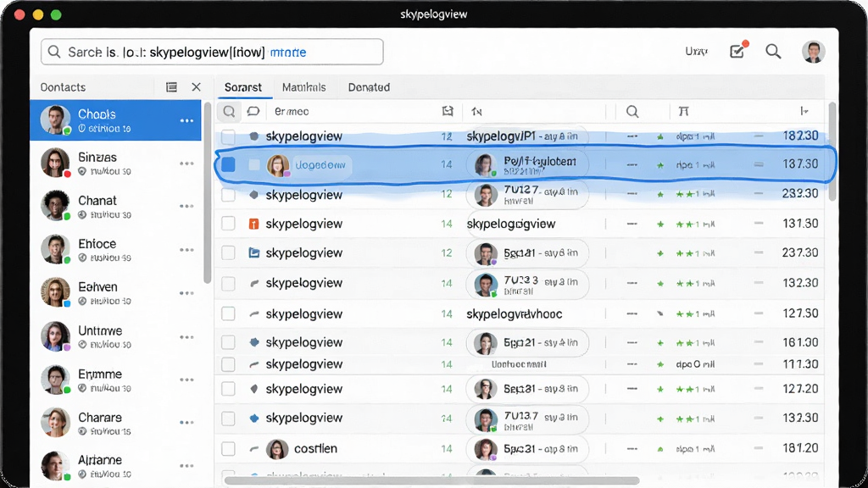Open the Pe/I Haylotem contact chip
868x488 pixels.
(x=527, y=165)
